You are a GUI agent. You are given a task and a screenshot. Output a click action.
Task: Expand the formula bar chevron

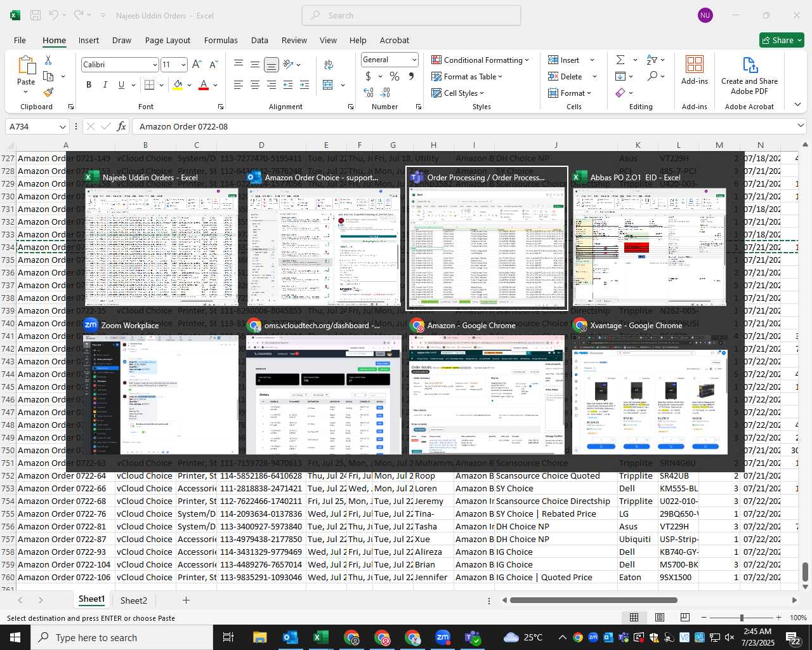point(801,126)
